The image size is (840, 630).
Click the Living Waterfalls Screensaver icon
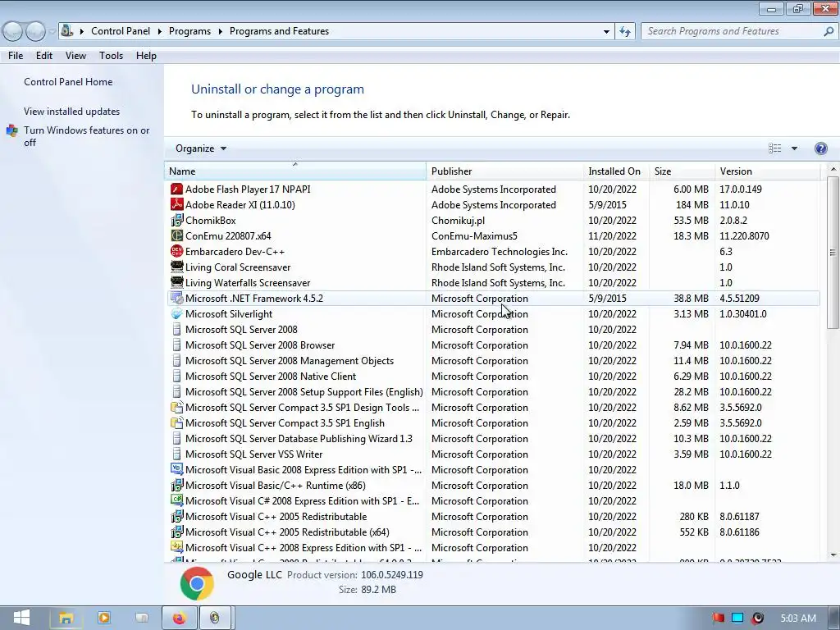pos(176,282)
